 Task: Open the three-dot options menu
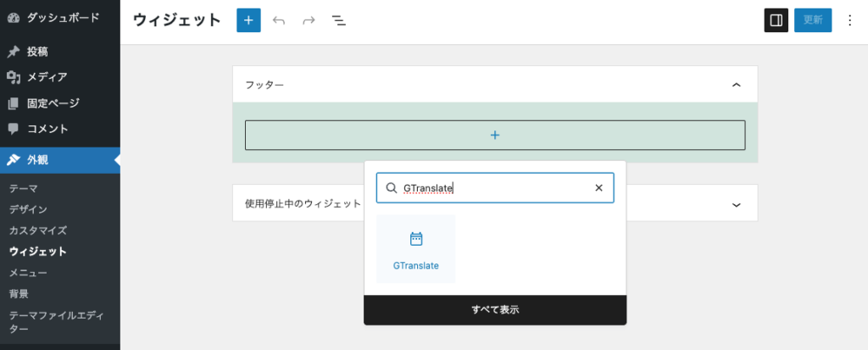[850, 20]
